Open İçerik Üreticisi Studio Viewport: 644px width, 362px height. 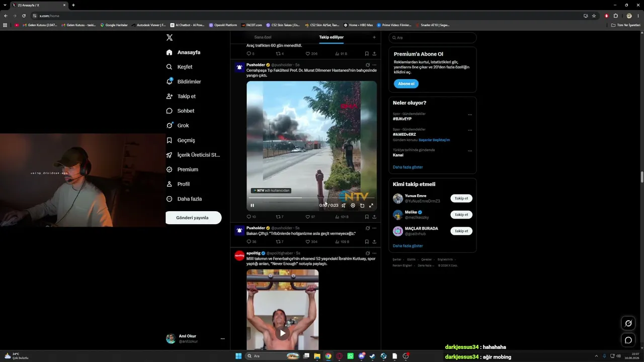point(193,155)
